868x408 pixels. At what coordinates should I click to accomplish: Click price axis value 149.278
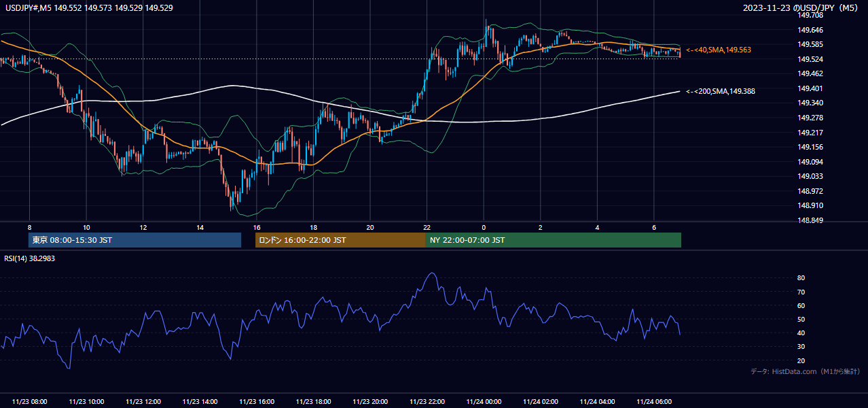pyautogui.click(x=810, y=118)
